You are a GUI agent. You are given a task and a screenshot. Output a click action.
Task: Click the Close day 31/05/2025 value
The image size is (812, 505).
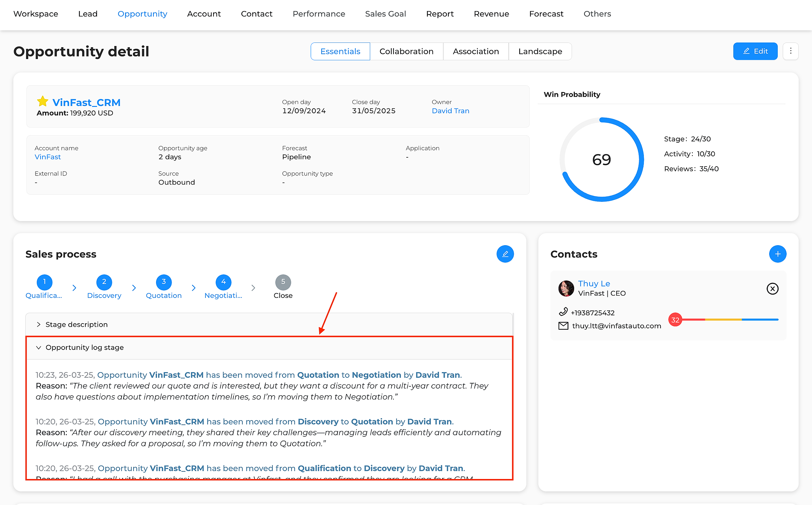click(374, 111)
